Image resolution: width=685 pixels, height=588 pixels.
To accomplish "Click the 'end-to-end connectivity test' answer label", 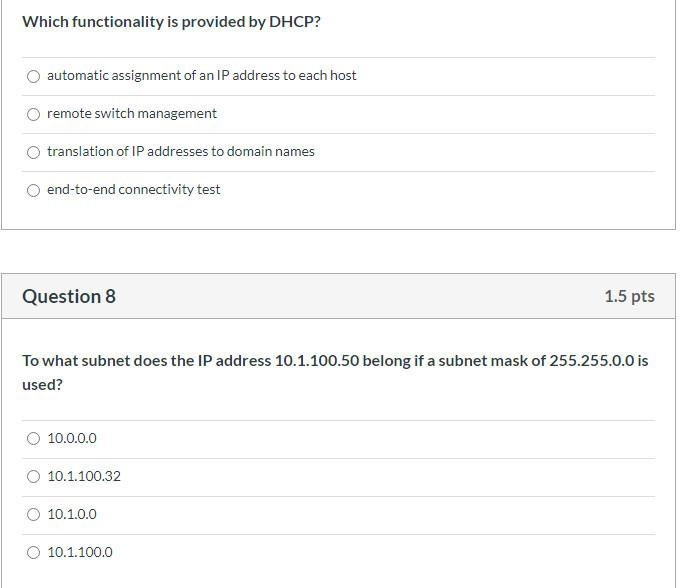I will click(x=134, y=190).
